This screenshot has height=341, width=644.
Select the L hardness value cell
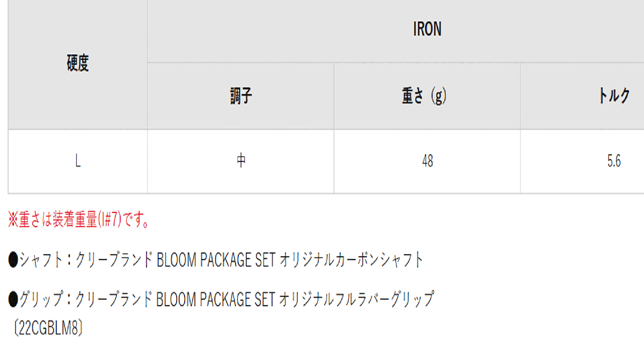pos(78,161)
